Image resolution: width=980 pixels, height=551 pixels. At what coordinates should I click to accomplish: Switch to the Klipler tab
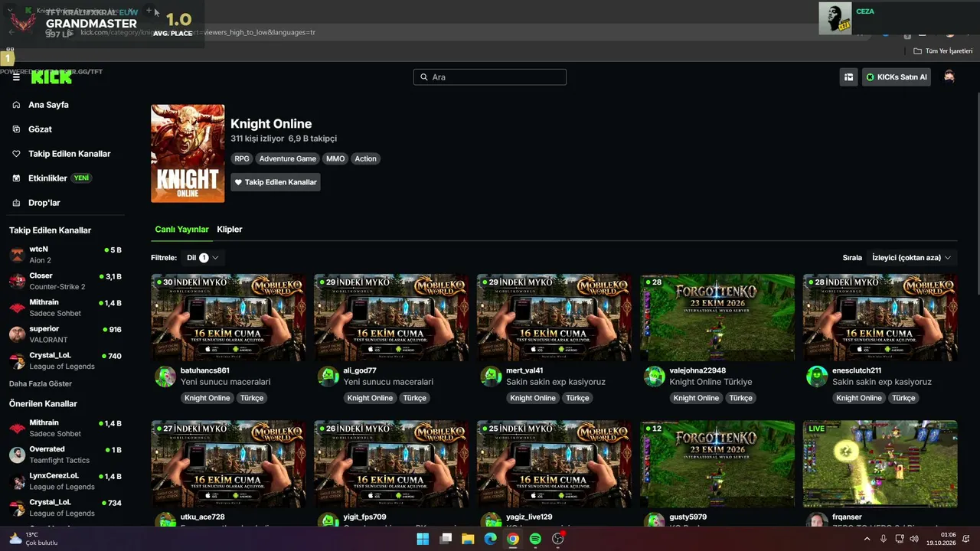click(x=230, y=229)
